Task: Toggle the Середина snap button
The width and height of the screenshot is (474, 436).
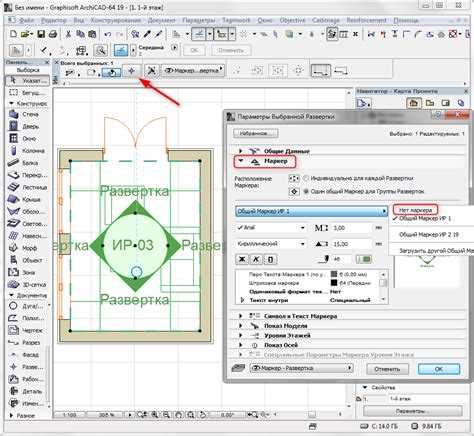Action: pos(121,50)
